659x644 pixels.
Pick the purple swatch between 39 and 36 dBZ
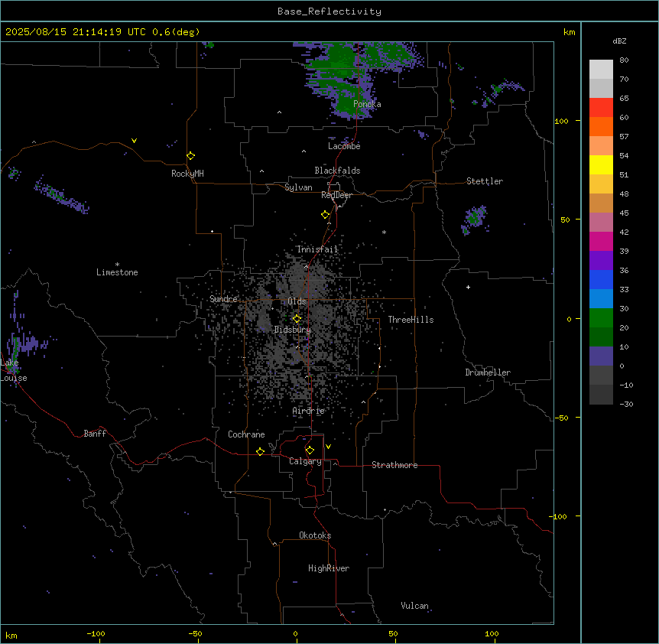pos(601,261)
